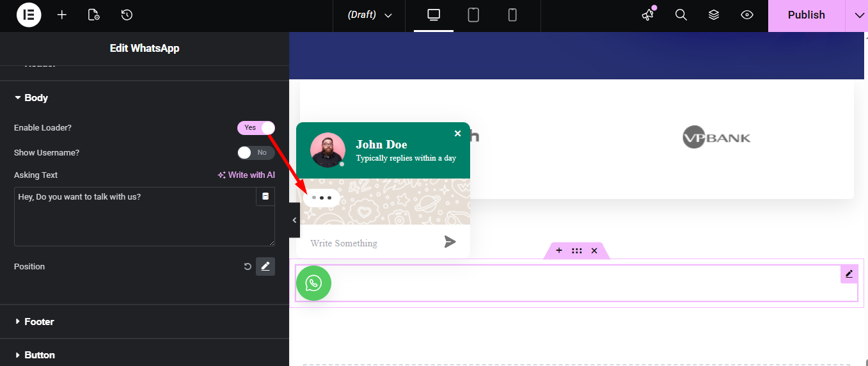Click 'Typically replies within a day' text

pos(406,158)
